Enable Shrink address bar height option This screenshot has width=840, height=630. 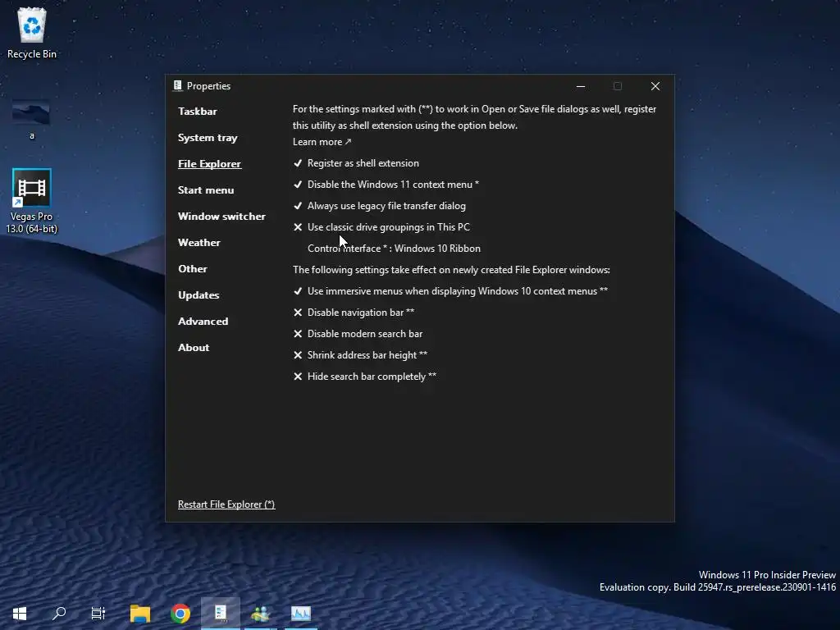click(x=360, y=355)
